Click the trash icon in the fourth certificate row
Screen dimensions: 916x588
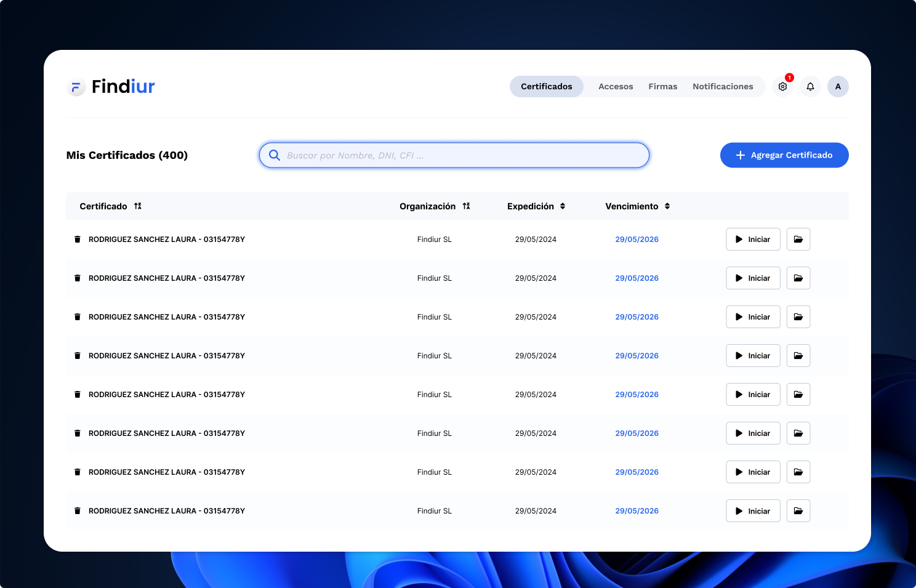78,355
